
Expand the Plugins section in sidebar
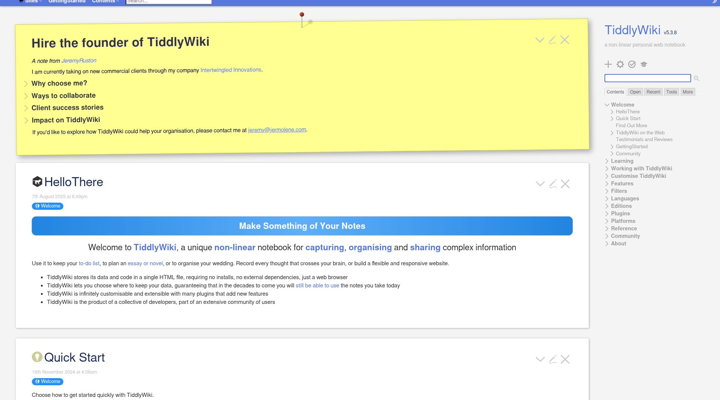[x=607, y=214]
